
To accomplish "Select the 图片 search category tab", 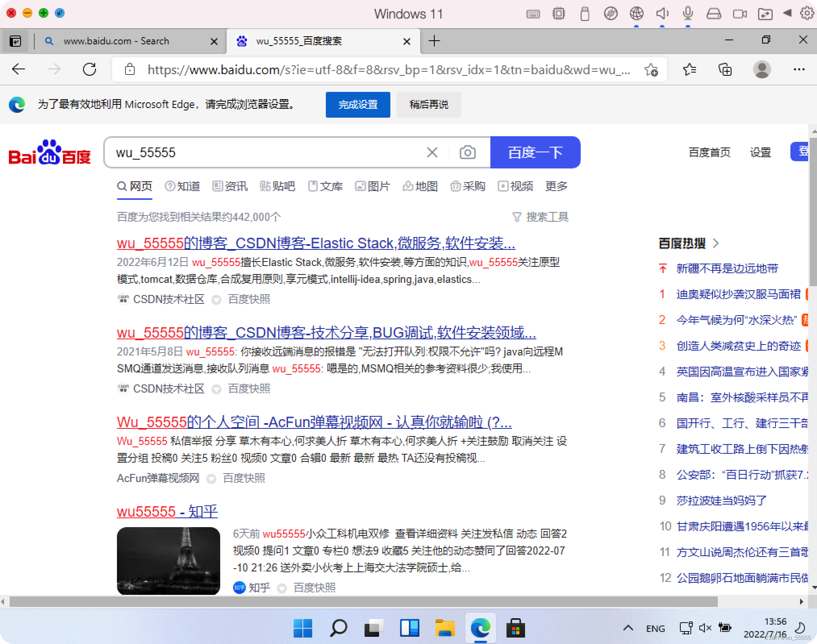I will pyautogui.click(x=373, y=186).
